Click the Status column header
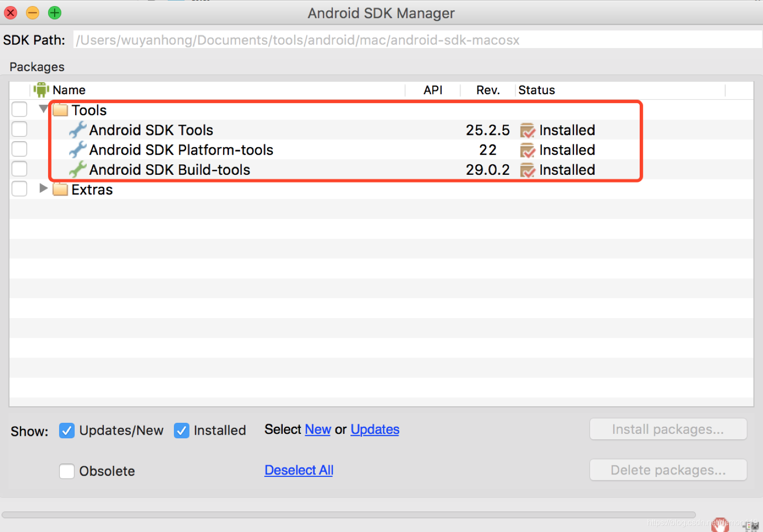The height and width of the screenshot is (532, 763). 536,90
